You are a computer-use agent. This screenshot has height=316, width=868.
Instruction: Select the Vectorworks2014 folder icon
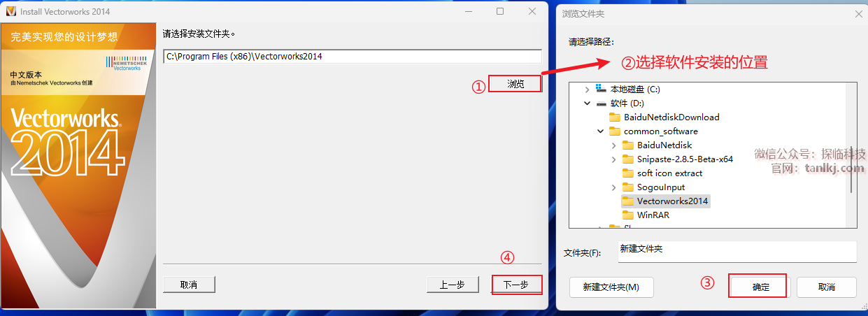(627, 201)
